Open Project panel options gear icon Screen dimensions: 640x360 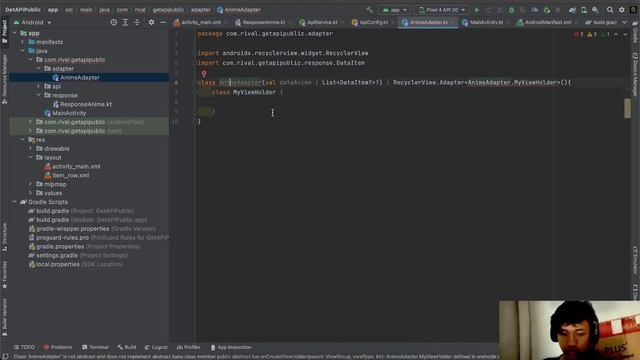[x=151, y=22]
